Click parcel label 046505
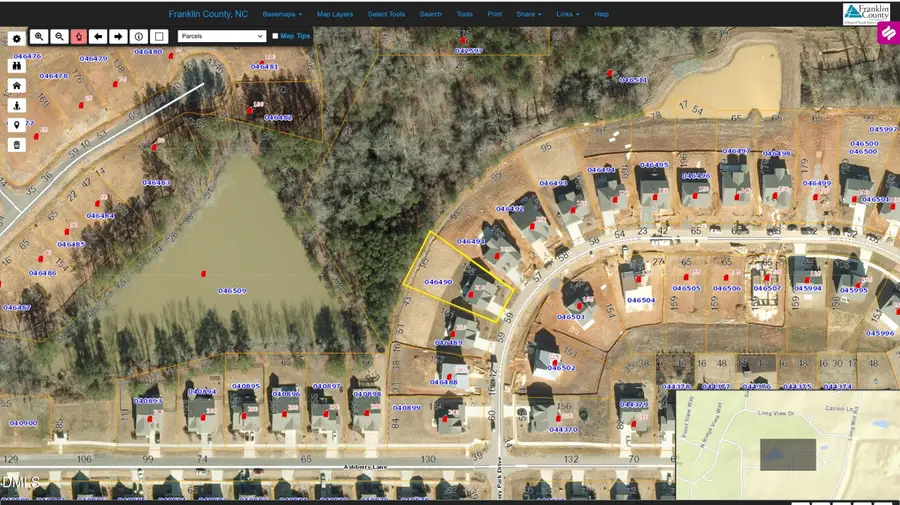 686,289
